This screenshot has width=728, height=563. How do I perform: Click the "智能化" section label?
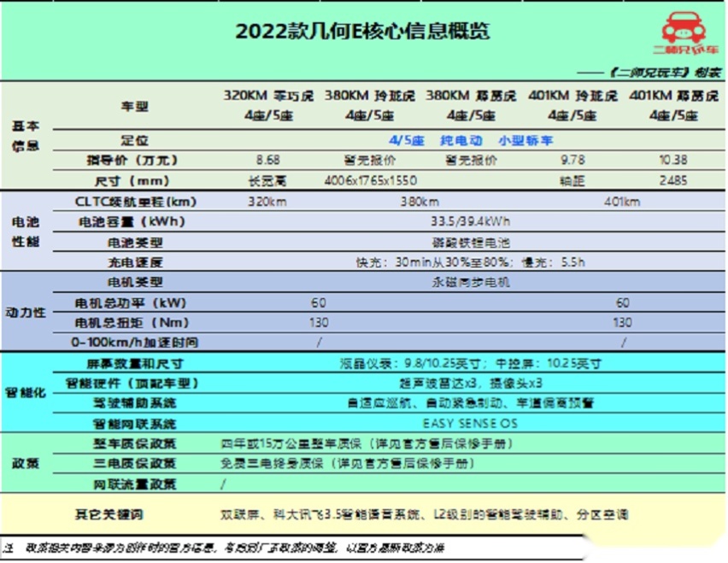[x=25, y=393]
